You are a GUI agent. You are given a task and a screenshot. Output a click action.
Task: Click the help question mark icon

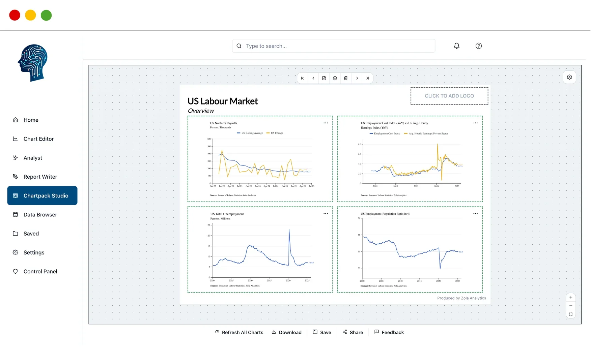click(x=478, y=46)
